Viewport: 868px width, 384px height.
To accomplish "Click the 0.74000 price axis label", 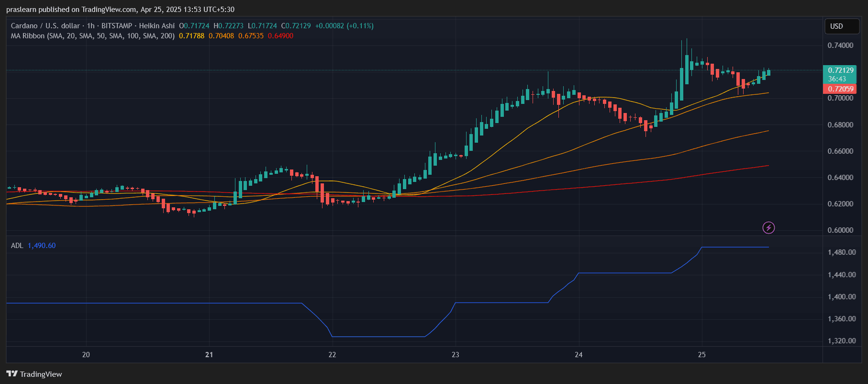I will point(840,45).
